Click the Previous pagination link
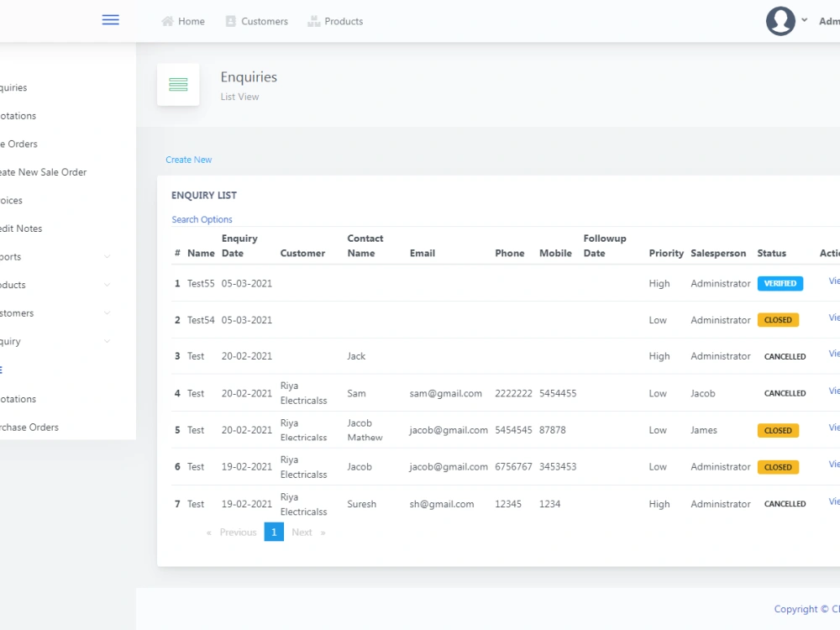Viewport: 840px width, 630px height. click(x=238, y=533)
